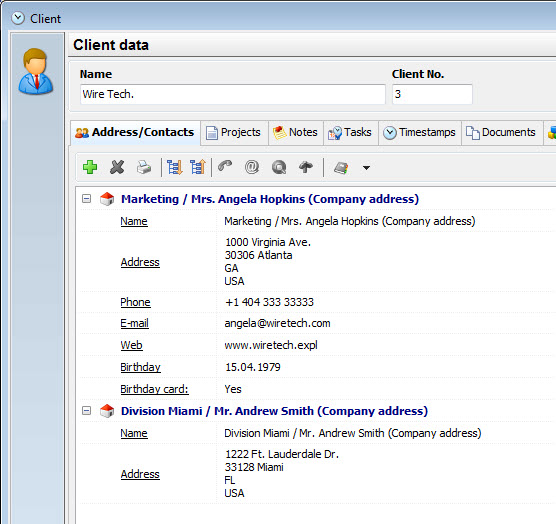Click the Address link under Division Miami entry
This screenshot has width=556, height=524.
tap(140, 474)
